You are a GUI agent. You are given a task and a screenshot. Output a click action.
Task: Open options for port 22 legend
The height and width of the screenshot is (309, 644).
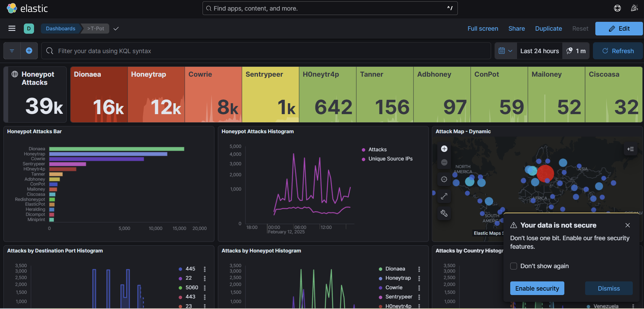click(x=205, y=278)
